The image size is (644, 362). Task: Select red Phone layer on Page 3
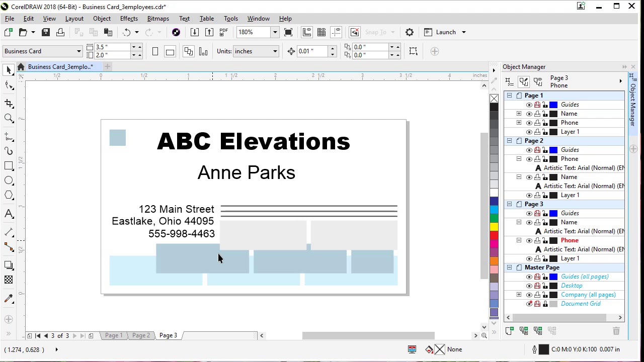pyautogui.click(x=570, y=240)
